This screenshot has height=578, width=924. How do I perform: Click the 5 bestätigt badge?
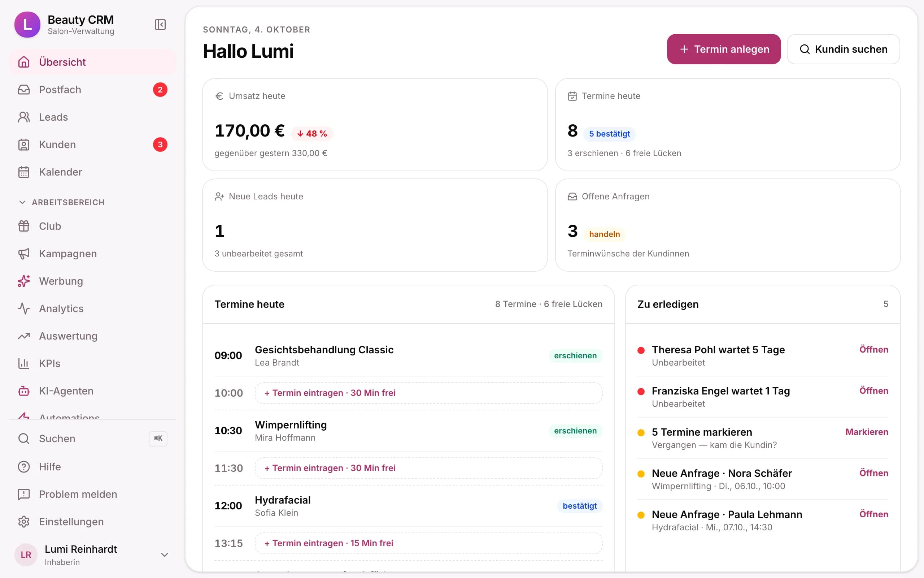tap(609, 134)
